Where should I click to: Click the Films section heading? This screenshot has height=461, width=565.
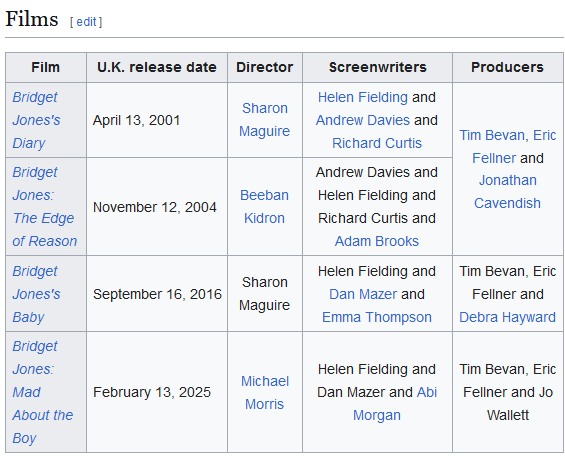tap(32, 19)
